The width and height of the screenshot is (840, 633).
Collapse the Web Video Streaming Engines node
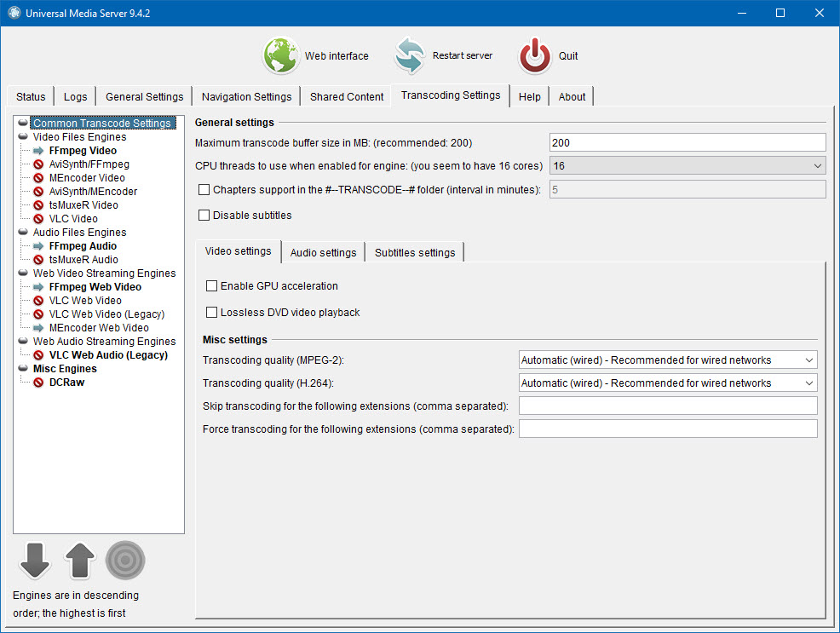pos(23,273)
